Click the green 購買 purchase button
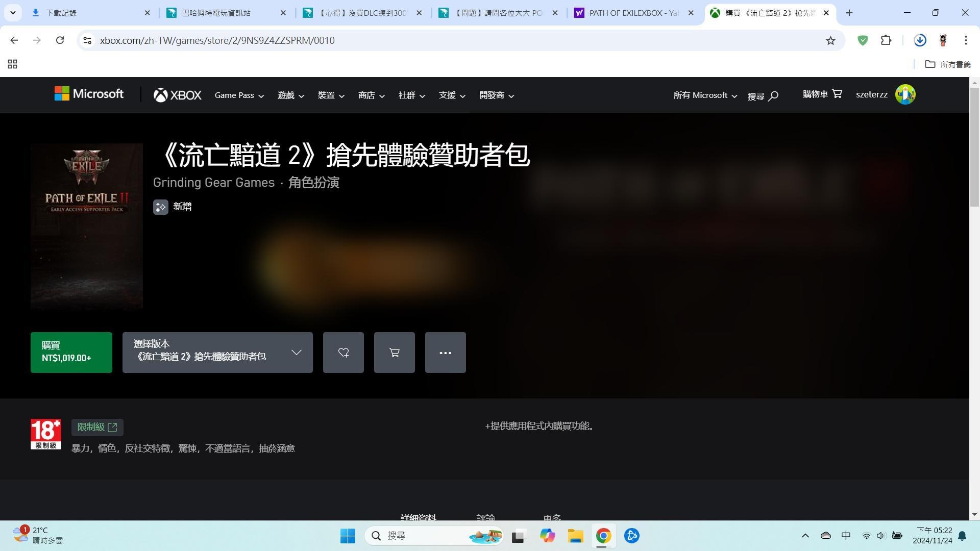 click(71, 352)
